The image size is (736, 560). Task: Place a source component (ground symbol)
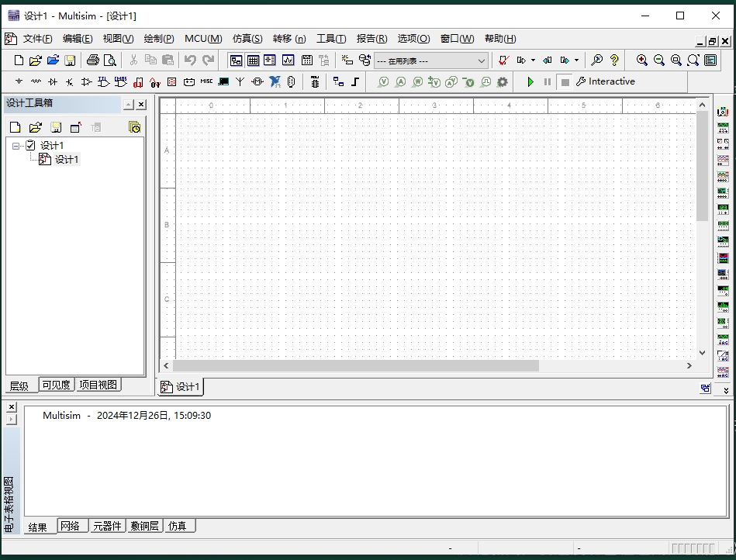pyautogui.click(x=19, y=81)
